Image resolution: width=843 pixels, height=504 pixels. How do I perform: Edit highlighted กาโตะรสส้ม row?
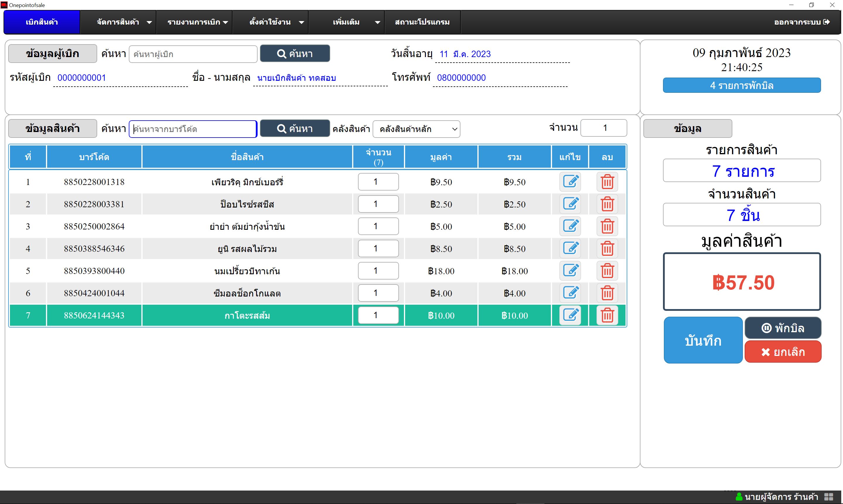click(570, 315)
